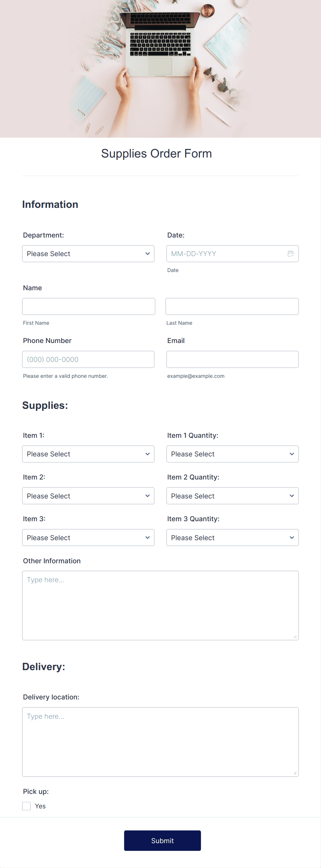Viewport: 321px width, 868px height.
Task: Click the Email input field
Action: 232,359
